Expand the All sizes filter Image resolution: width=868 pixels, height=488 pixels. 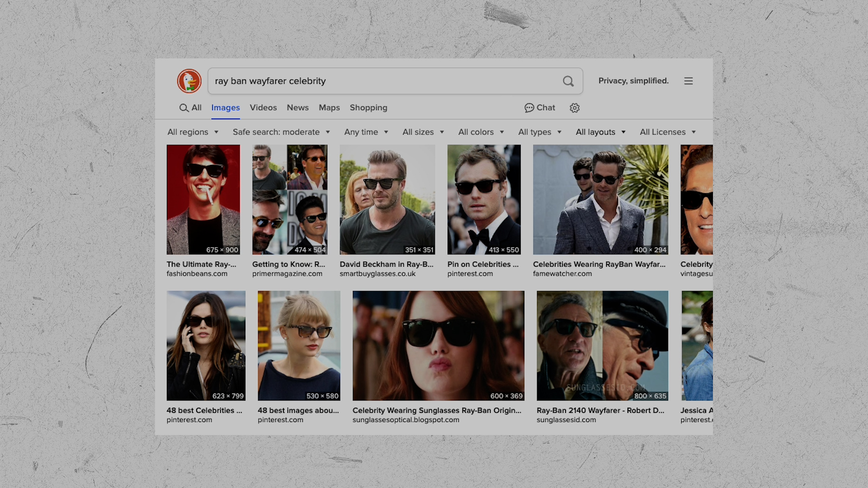click(x=423, y=132)
